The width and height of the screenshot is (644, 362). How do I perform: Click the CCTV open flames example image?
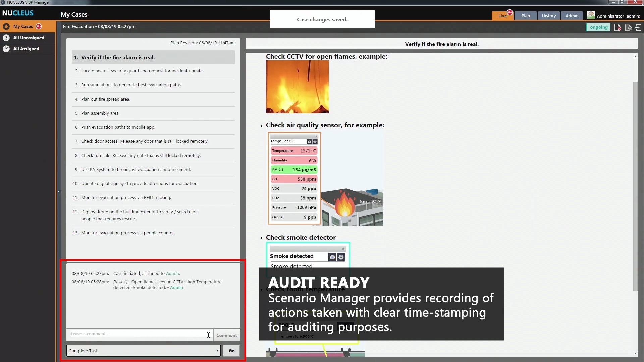297,87
